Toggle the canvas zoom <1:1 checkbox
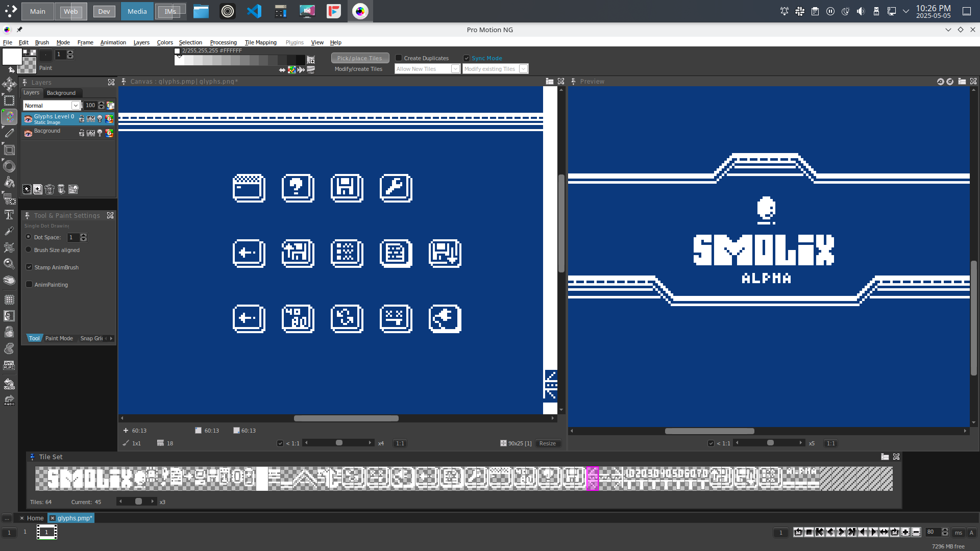The height and width of the screenshot is (551, 980). 280,443
